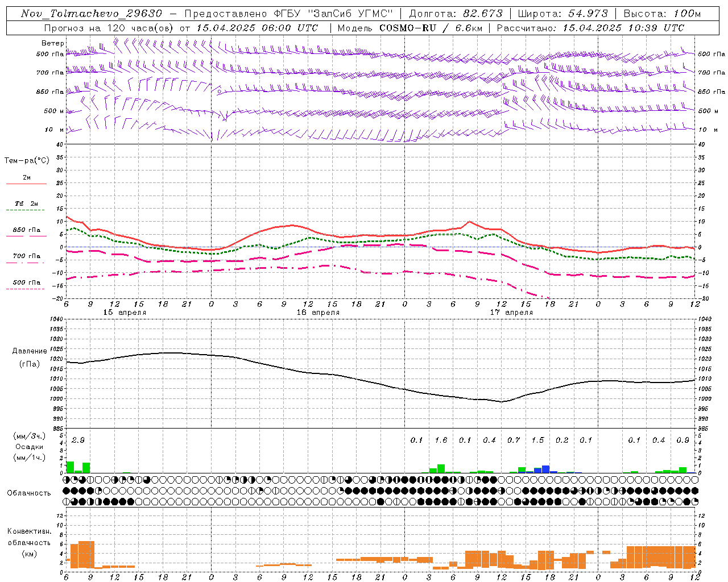
Task: Click the 1.6 precipitation total
Action: pos(441,440)
